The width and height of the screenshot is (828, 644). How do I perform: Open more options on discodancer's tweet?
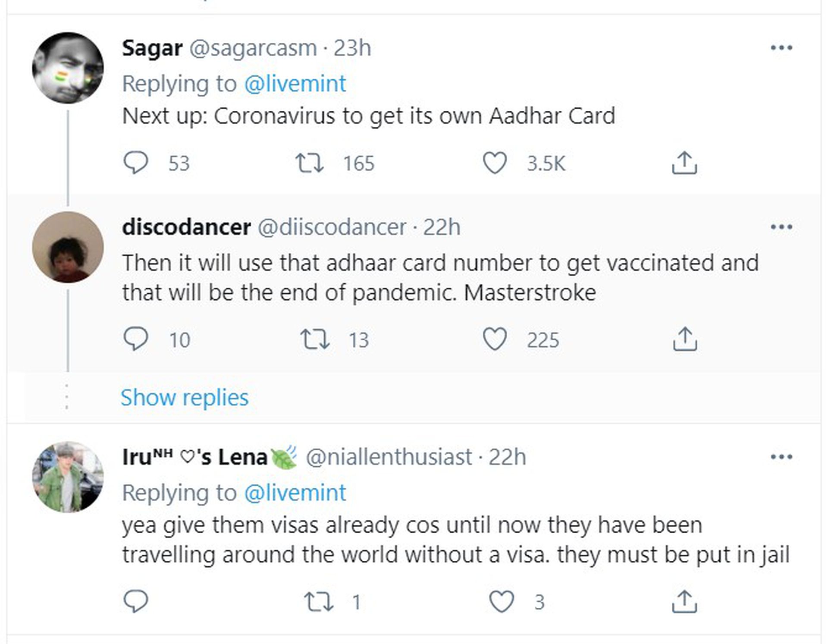pos(781,227)
